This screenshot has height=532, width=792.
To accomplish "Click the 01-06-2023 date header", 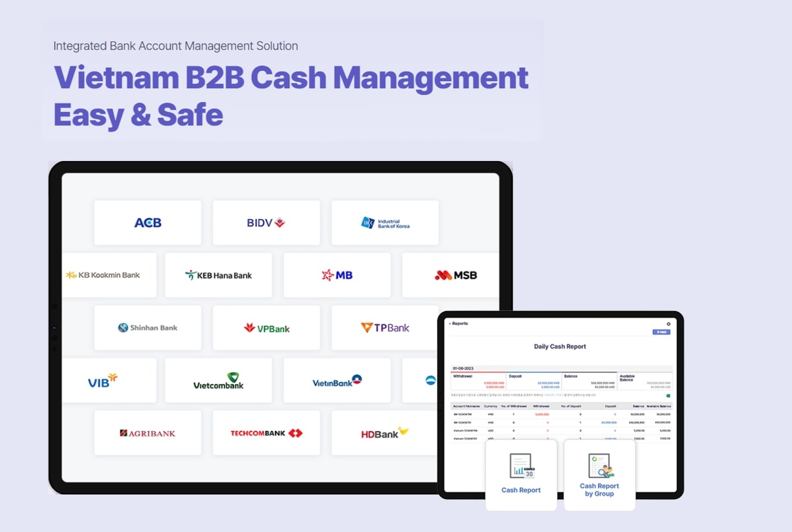I will coord(463,368).
